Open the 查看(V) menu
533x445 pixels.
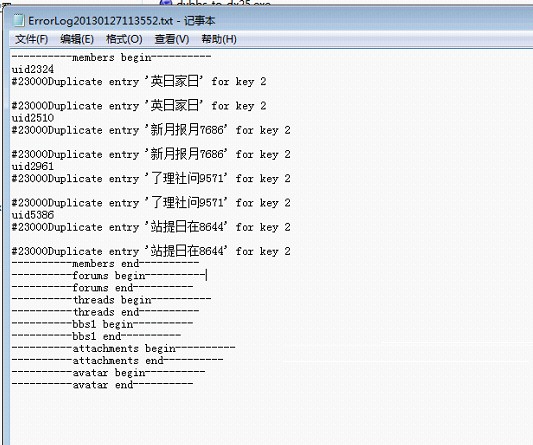coord(172,39)
